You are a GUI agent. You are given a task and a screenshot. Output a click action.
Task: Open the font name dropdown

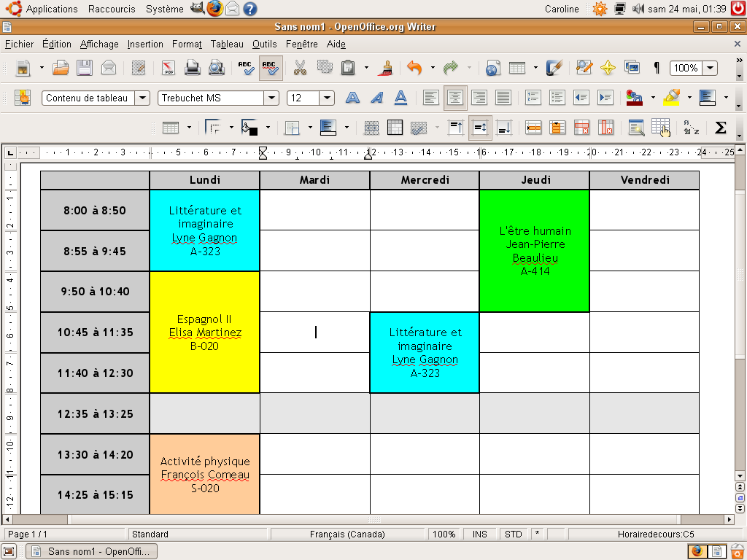[271, 98]
